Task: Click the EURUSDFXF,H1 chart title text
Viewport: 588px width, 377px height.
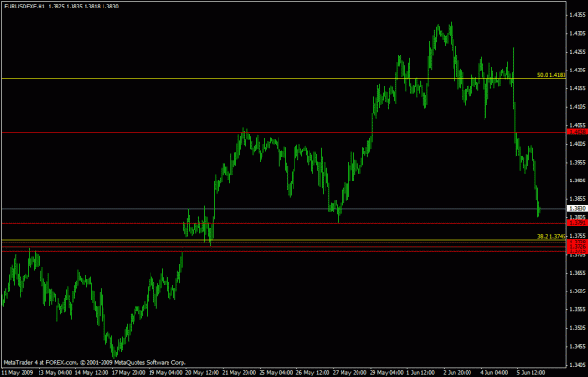Action: pos(24,7)
